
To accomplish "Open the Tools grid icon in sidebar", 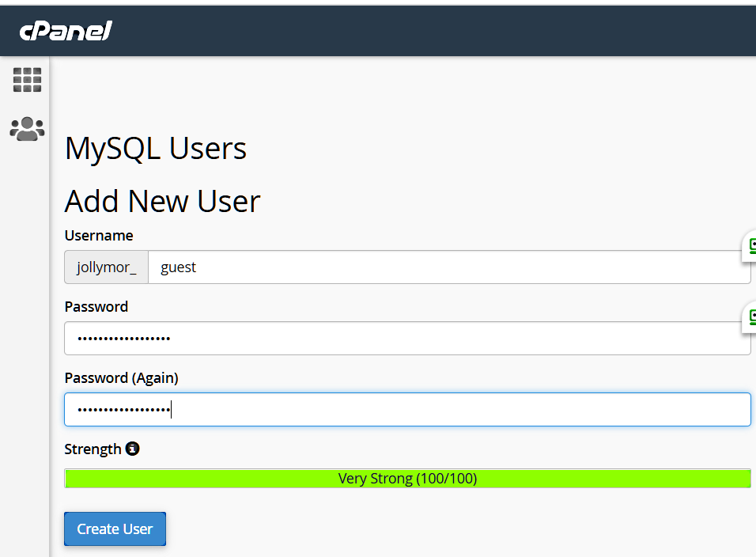I will 27,80.
